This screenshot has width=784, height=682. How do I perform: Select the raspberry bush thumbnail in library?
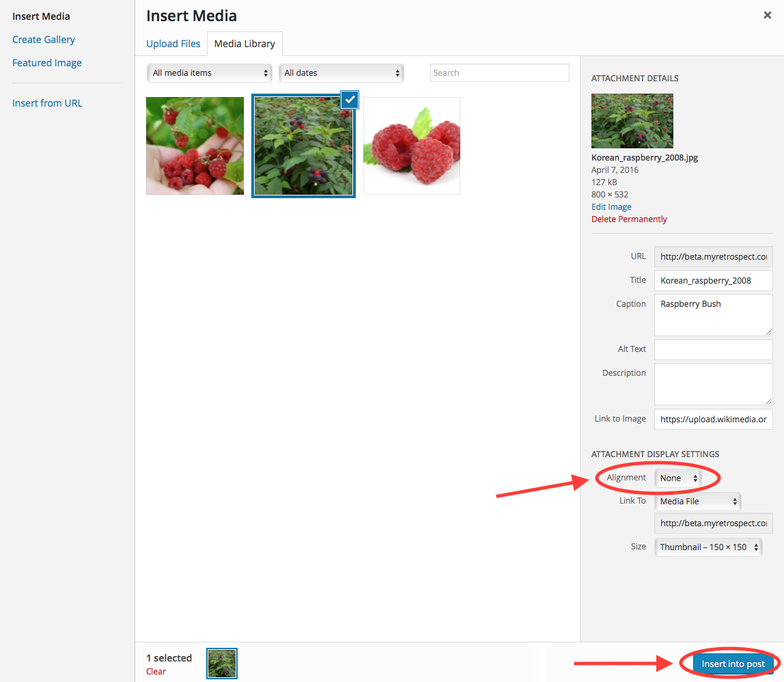[x=303, y=146]
